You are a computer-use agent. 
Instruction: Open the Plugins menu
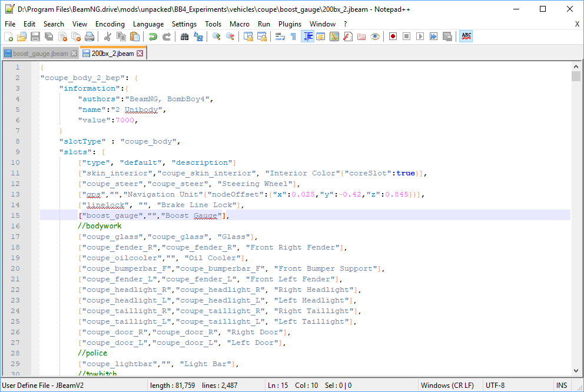[290, 24]
